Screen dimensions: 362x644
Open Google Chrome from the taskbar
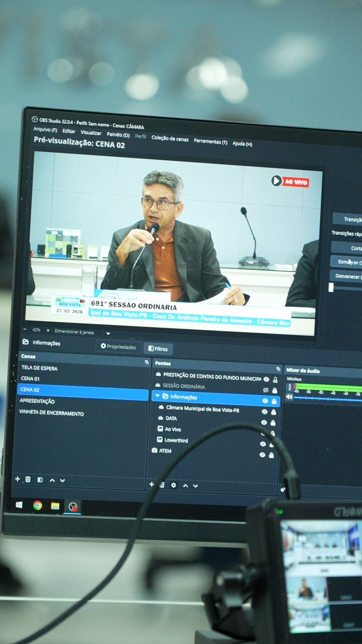[37, 505]
